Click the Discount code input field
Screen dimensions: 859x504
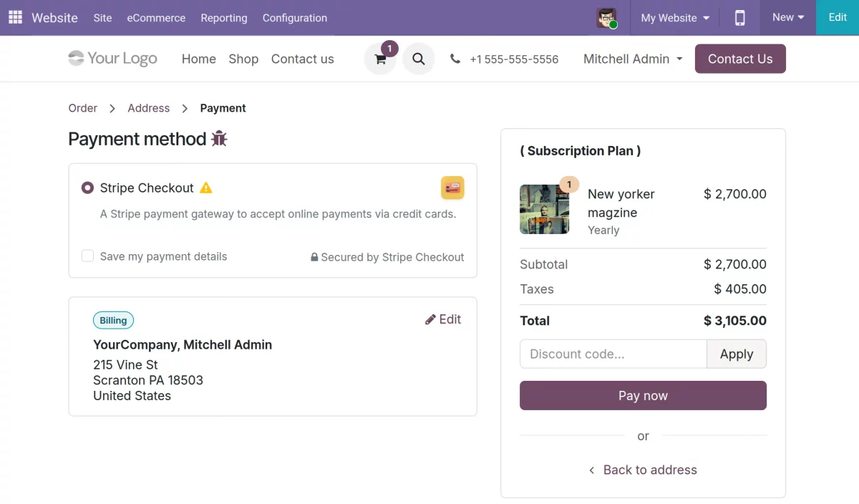613,354
